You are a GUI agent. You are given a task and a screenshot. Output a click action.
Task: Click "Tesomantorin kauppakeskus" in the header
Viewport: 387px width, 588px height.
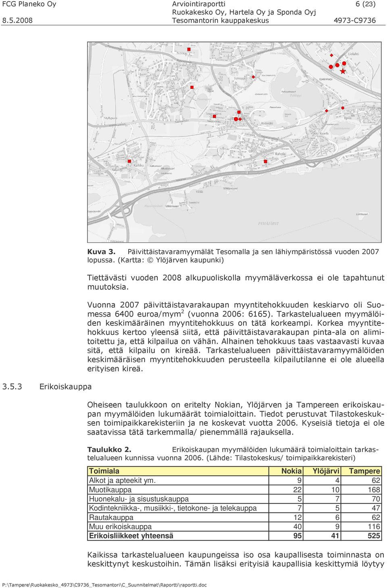221,20
